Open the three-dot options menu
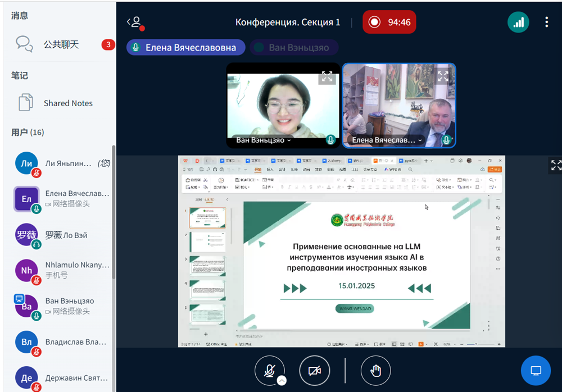This screenshot has width=562, height=392. coord(546,22)
